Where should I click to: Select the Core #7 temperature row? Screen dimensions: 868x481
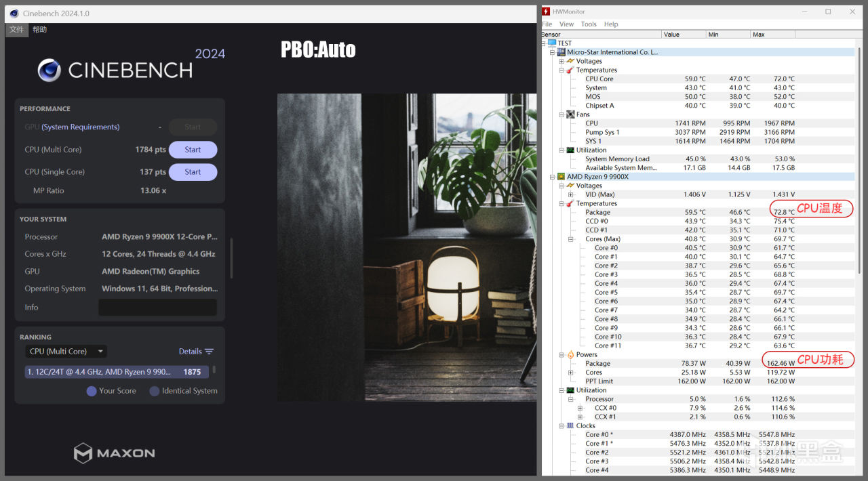(698, 310)
